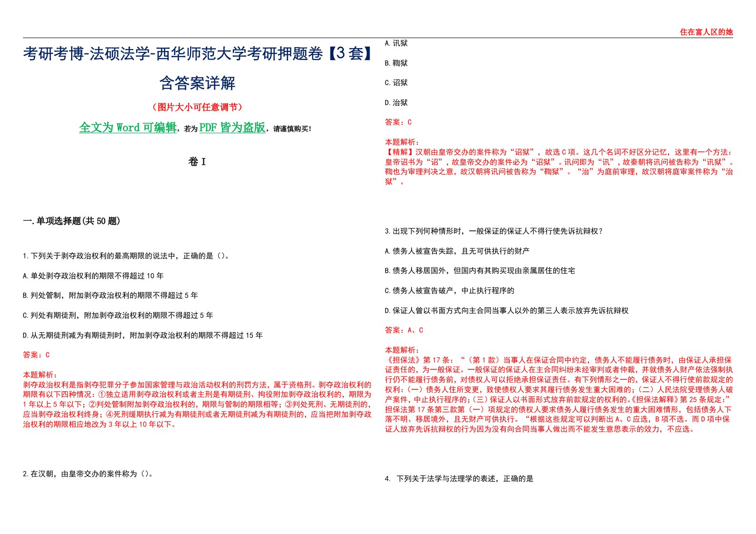
Task: Click 答案：C under question 1
Action: 36,355
